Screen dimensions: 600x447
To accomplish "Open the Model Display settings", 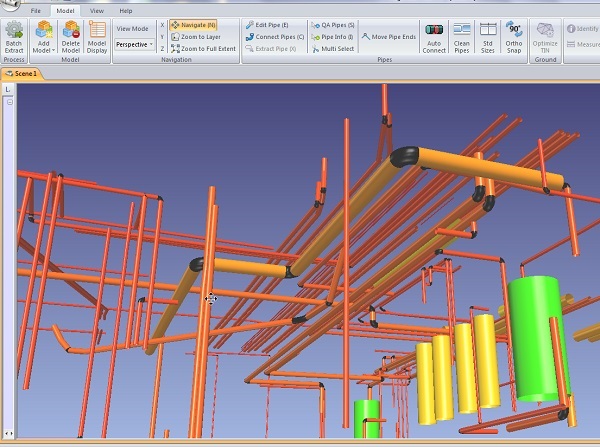I will [97, 37].
